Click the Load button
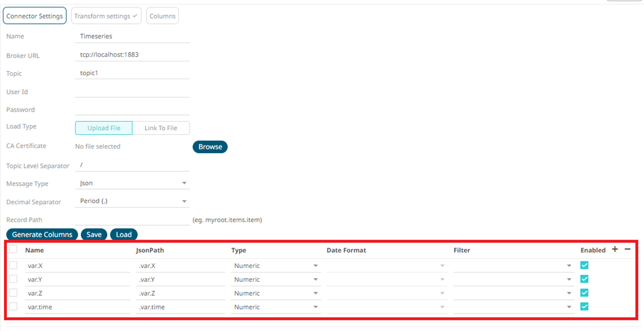This screenshot has height=331, width=644. (x=124, y=234)
